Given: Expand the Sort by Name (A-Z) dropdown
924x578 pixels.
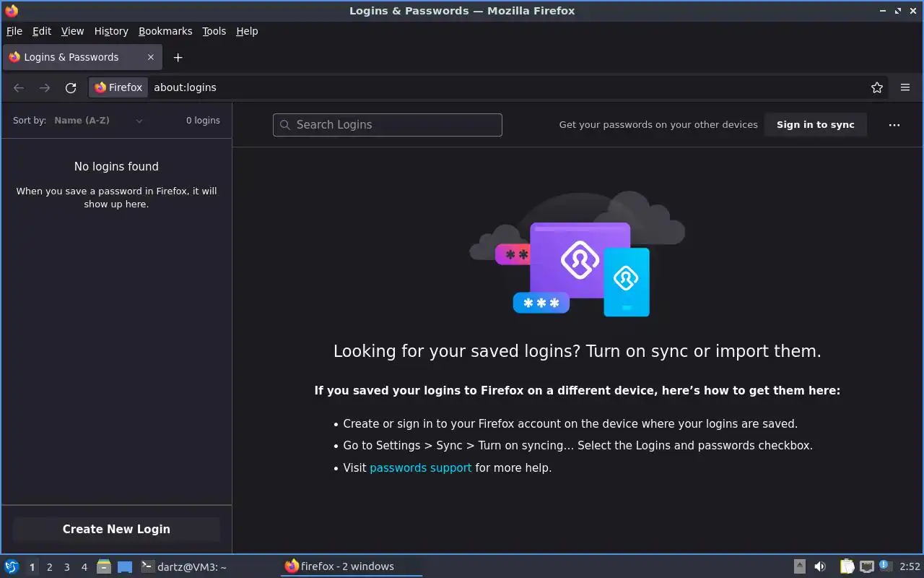Looking at the screenshot, I should (99, 121).
